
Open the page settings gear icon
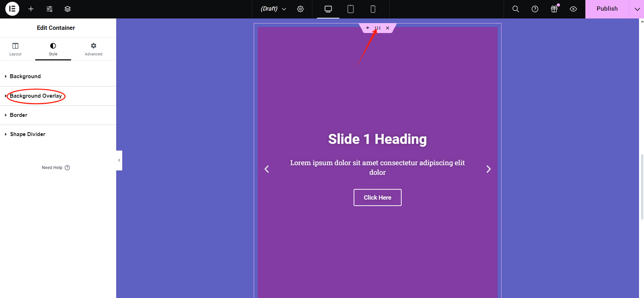click(300, 9)
